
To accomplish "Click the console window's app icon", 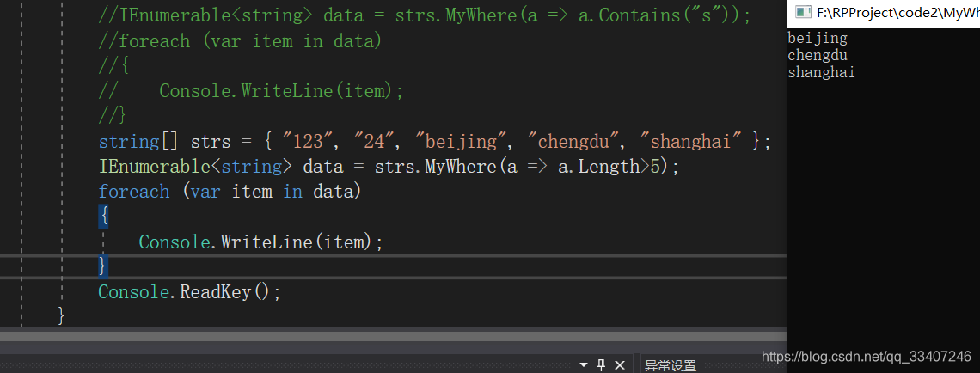I will [x=803, y=11].
